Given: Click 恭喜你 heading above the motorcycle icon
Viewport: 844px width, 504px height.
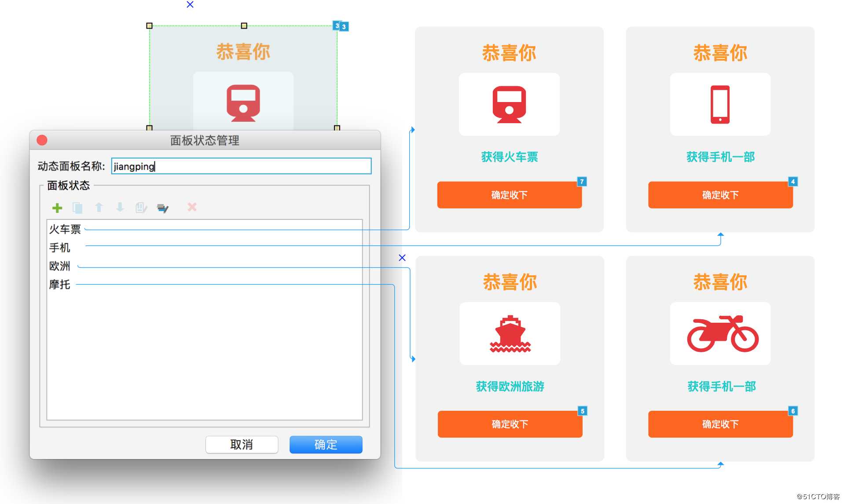Looking at the screenshot, I should point(720,281).
